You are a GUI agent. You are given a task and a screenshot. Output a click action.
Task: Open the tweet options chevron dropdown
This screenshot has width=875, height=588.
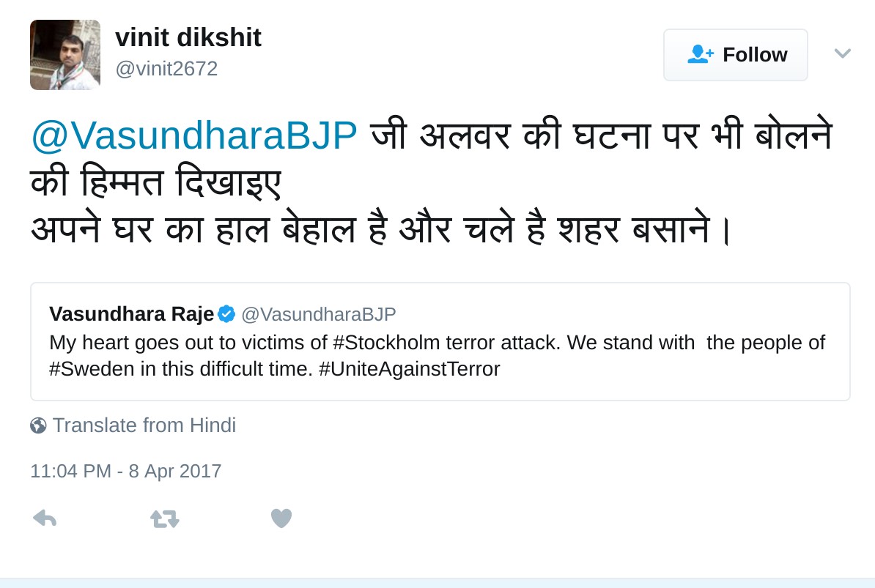tap(842, 53)
